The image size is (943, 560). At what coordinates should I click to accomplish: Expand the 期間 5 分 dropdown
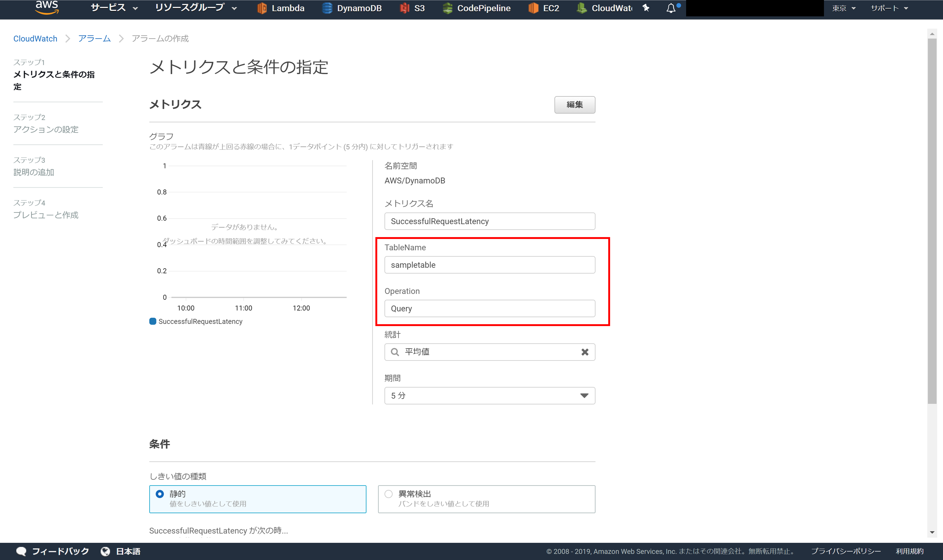(489, 395)
